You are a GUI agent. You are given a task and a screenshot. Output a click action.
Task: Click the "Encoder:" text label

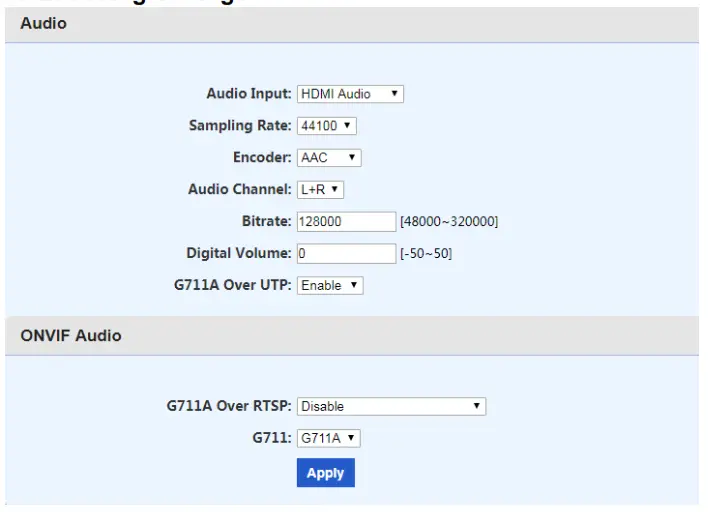pyautogui.click(x=262, y=158)
